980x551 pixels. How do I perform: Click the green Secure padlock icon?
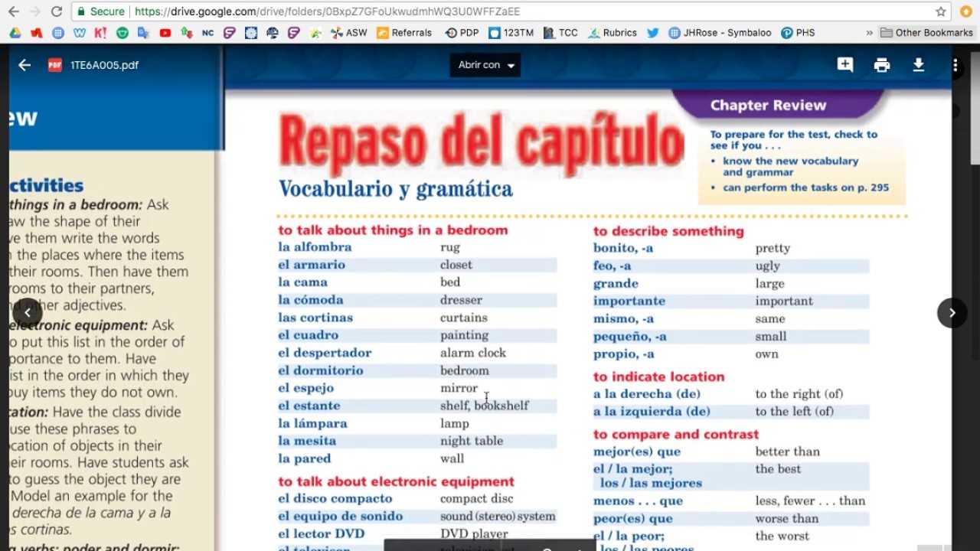click(81, 11)
